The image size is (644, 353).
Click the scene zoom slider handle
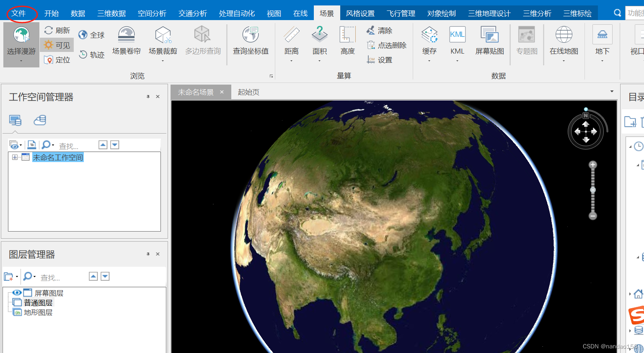592,190
